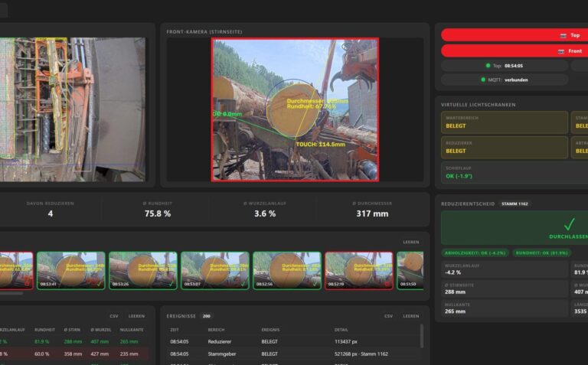
Task: Click the Ø WURZEL table column header
Action: click(101, 330)
